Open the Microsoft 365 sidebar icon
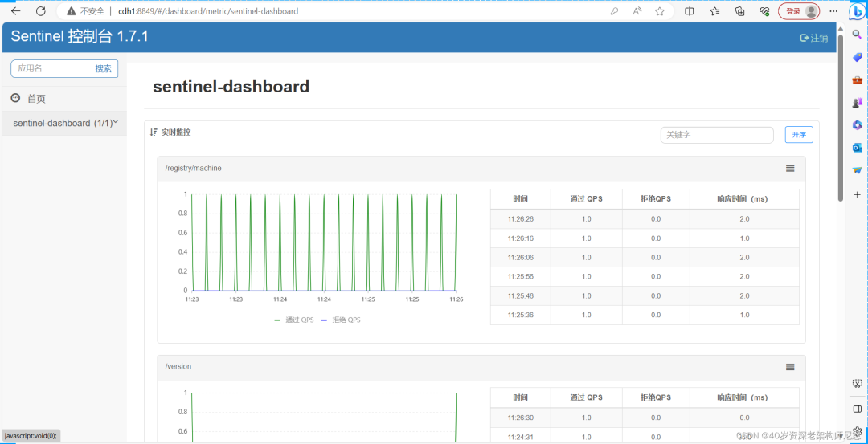 click(857, 125)
